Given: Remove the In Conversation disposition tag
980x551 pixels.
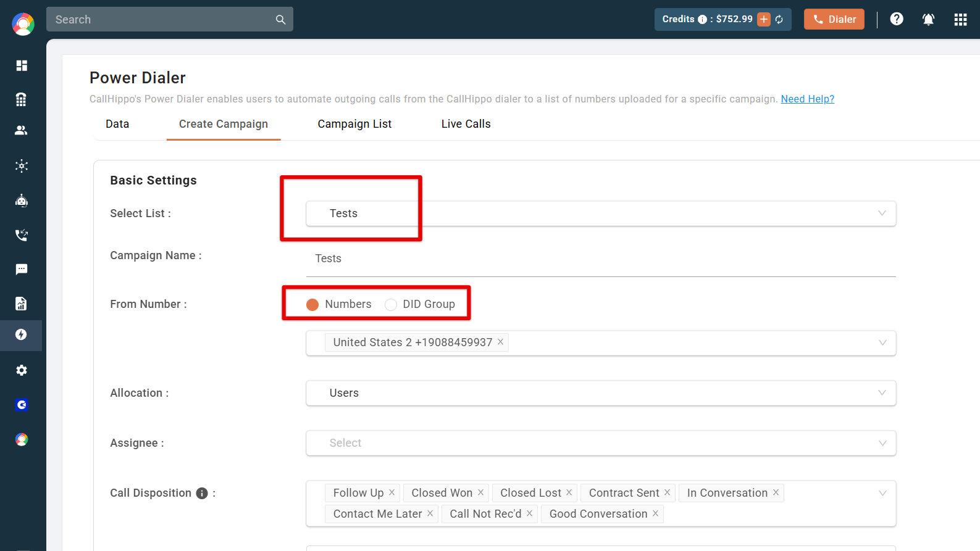Looking at the screenshot, I should [x=776, y=492].
